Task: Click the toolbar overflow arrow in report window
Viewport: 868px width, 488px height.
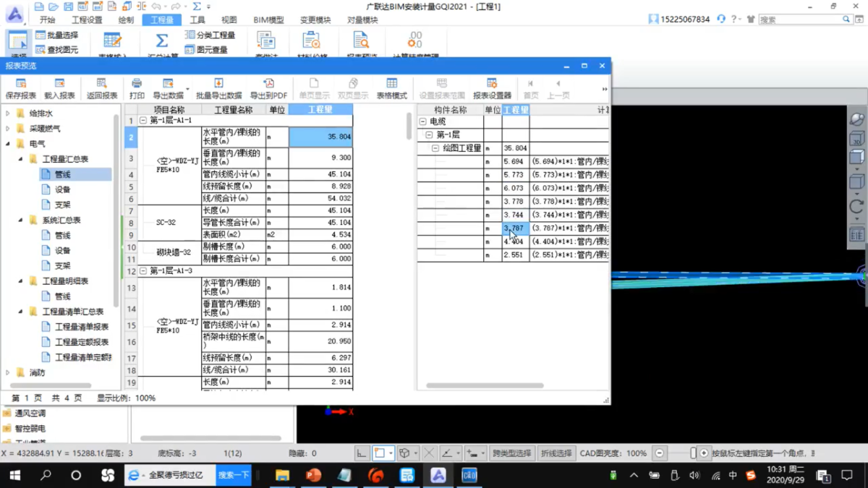Action: coord(605,89)
